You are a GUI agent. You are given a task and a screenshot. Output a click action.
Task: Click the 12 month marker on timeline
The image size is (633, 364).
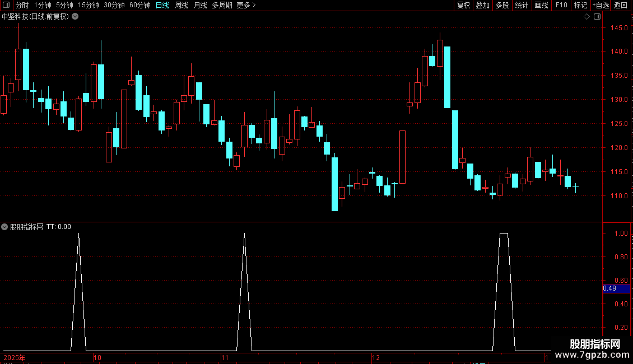click(376, 357)
